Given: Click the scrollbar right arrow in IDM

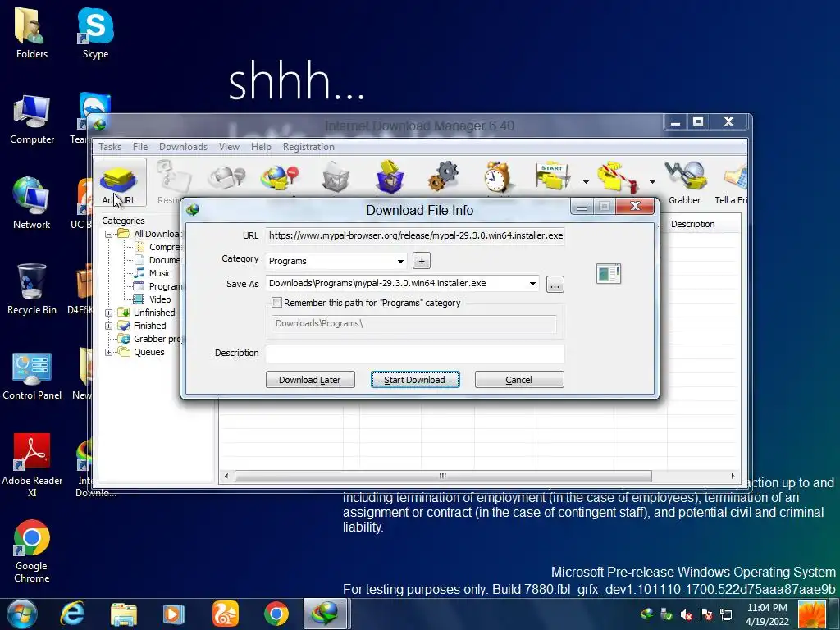Looking at the screenshot, I should [x=733, y=476].
